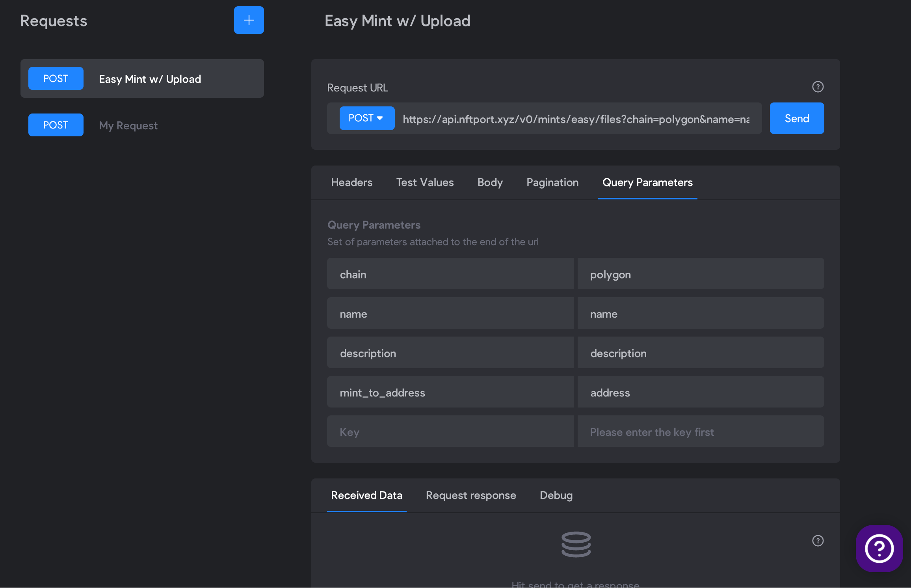Edit the name key field
This screenshot has width=911, height=588.
click(x=450, y=313)
